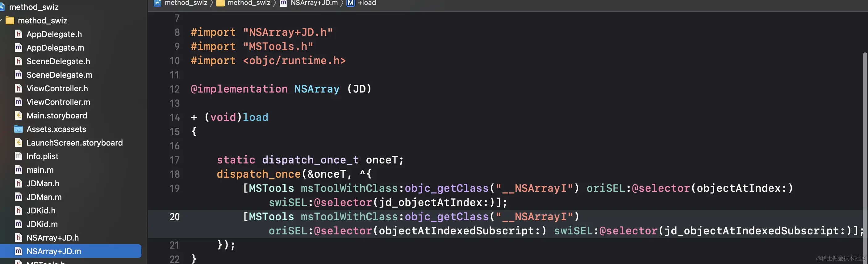The image size is (868, 264).
Task: Click the method M icon in jump bar
Action: [351, 3]
